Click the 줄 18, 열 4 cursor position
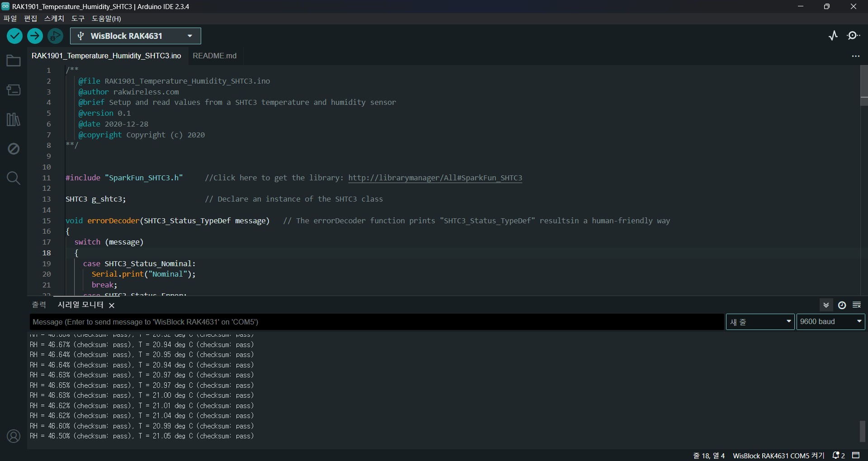 click(x=708, y=456)
